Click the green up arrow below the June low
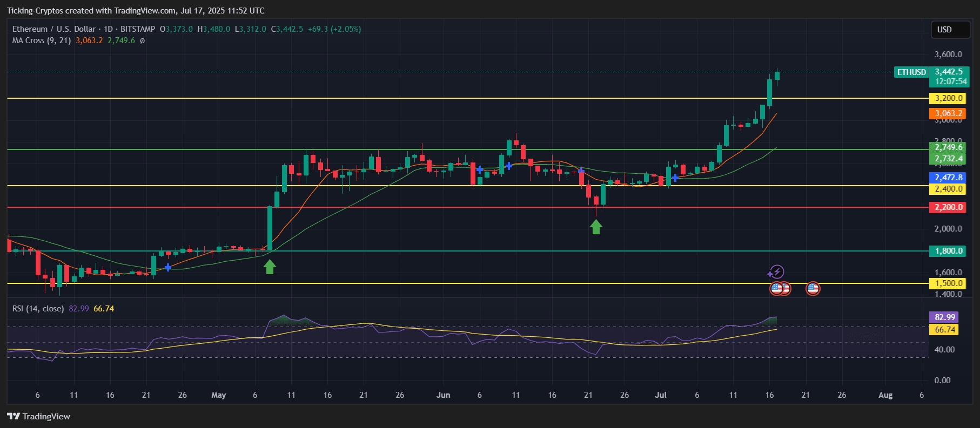Viewport: 980px width, 428px height. pos(596,227)
